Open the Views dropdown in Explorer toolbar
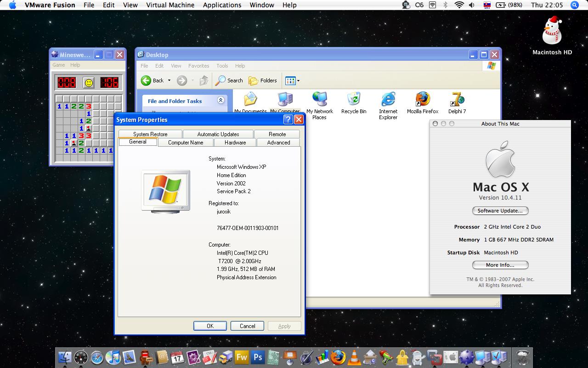588x368 pixels. 292,80
